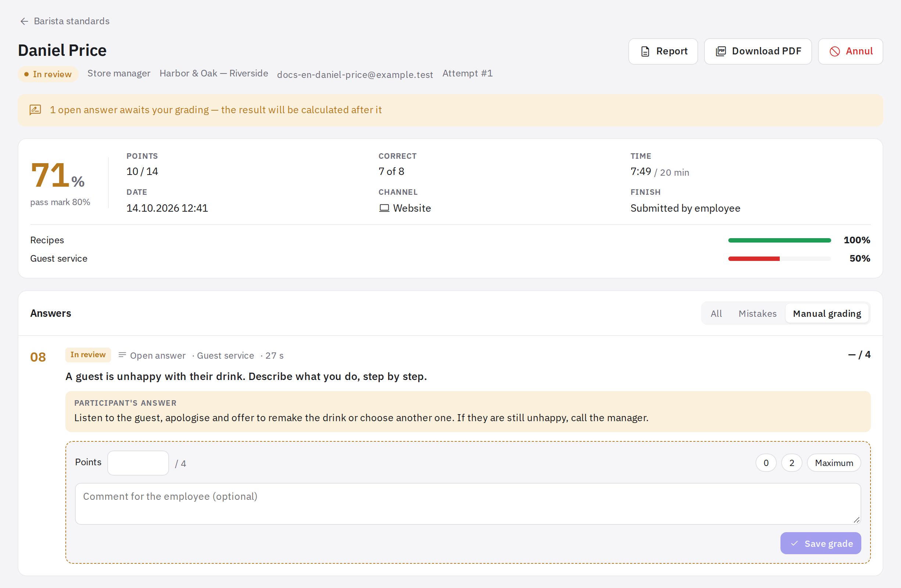Click the Store manager role text
The height and width of the screenshot is (588, 901).
point(119,73)
